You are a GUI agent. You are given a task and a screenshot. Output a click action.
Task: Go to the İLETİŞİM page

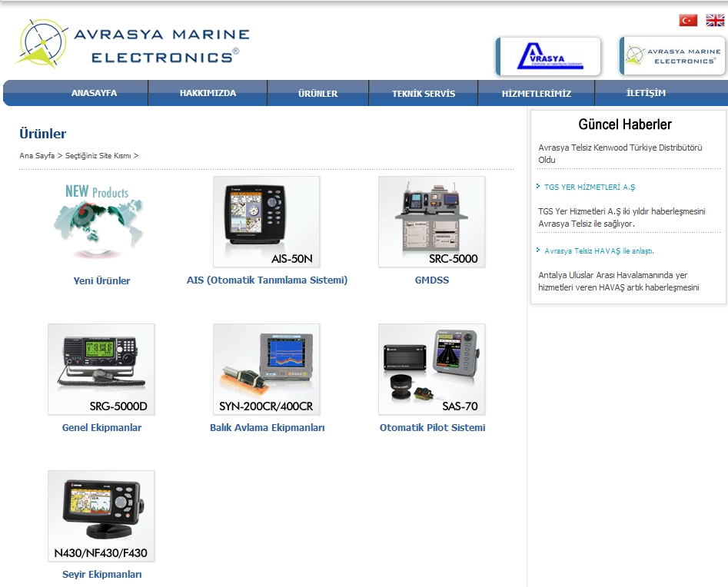(x=646, y=93)
